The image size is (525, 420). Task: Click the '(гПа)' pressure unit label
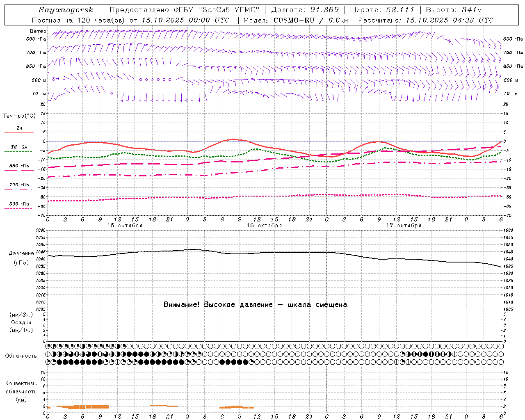click(21, 263)
